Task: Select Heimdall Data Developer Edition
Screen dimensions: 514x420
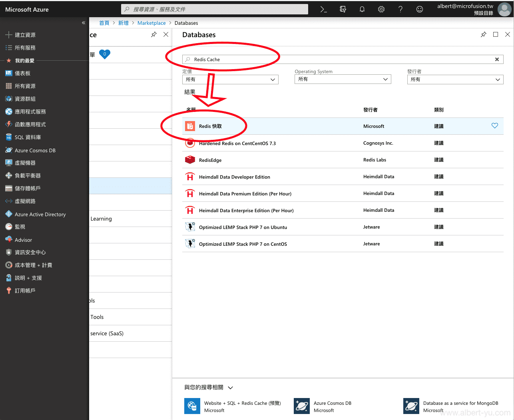Action: (343, 177)
